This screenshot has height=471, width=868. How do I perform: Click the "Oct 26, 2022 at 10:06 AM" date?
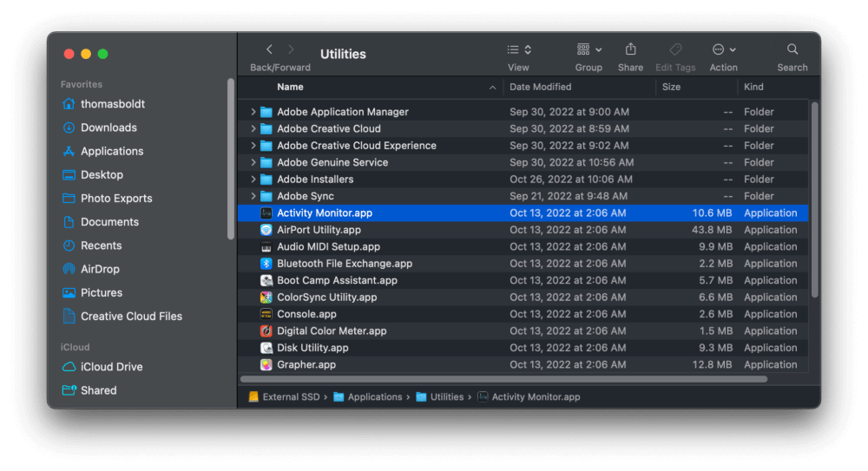point(571,180)
